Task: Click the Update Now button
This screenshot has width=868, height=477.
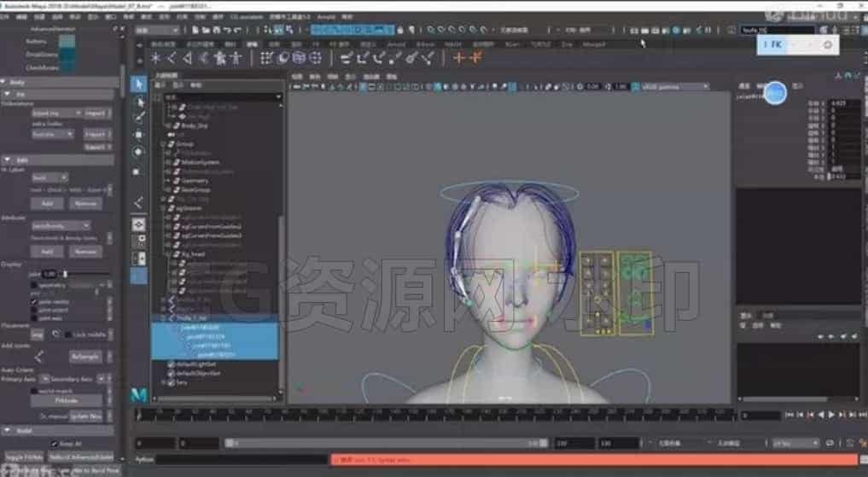Action: coord(86,416)
